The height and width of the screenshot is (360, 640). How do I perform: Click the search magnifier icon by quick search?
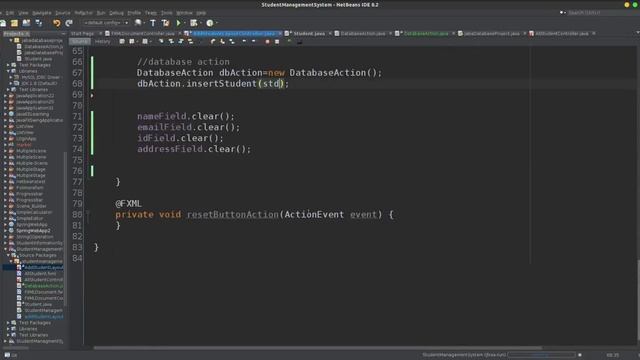[562, 13]
